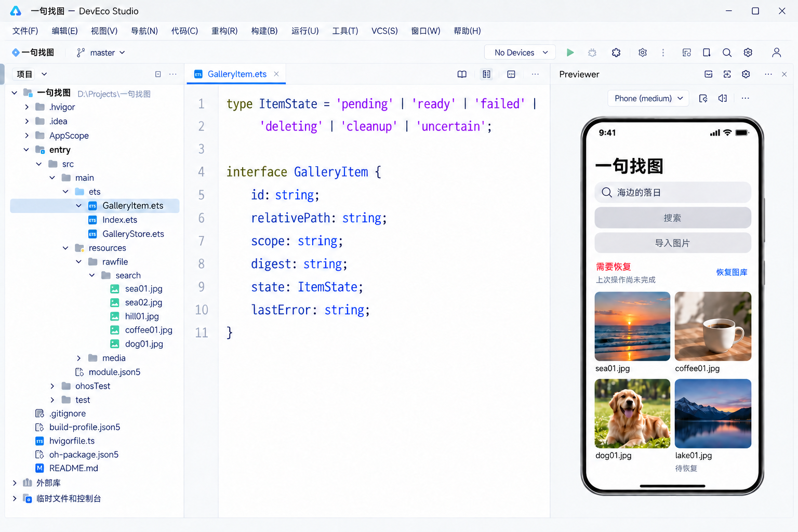The image size is (798, 532).
Task: Open 构建(B) menu
Action: pyautogui.click(x=264, y=31)
